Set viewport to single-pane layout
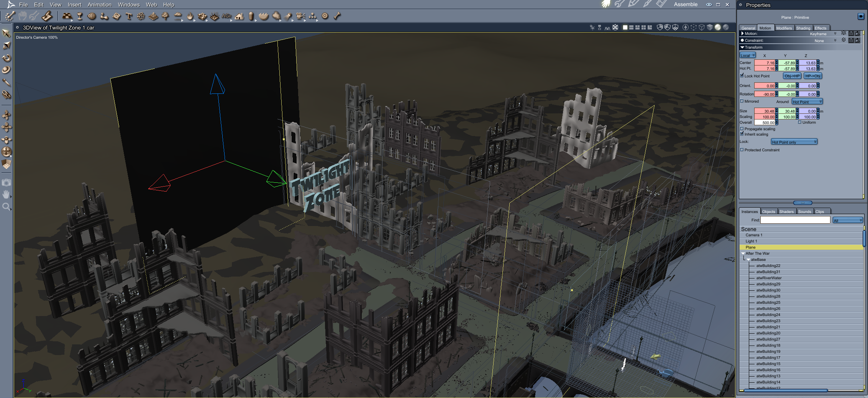868x398 pixels. [625, 28]
